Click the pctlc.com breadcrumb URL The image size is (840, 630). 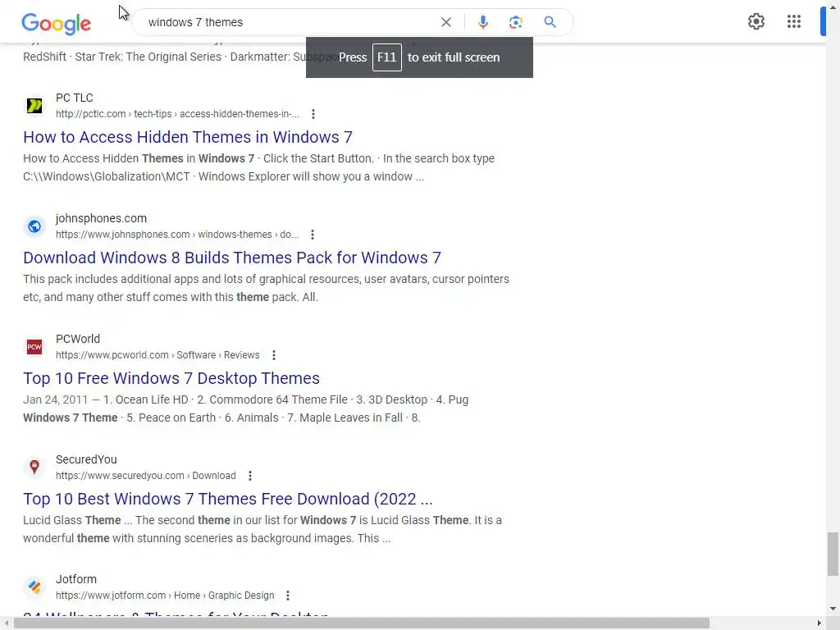click(177, 114)
